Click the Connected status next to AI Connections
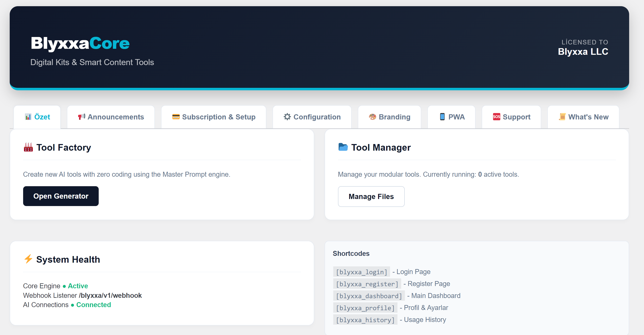Image resolution: width=644 pixels, height=335 pixels. [x=94, y=305]
